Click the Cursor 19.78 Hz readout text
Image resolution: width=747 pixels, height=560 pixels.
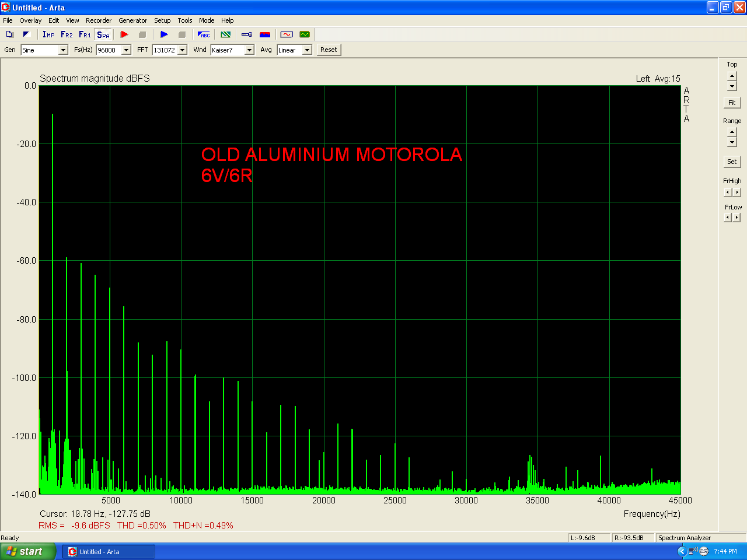click(x=95, y=514)
